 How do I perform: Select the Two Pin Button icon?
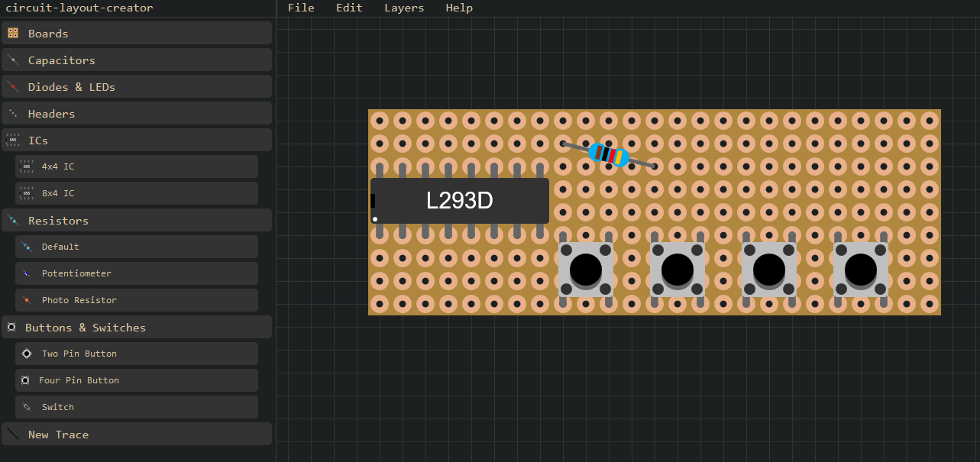27,354
